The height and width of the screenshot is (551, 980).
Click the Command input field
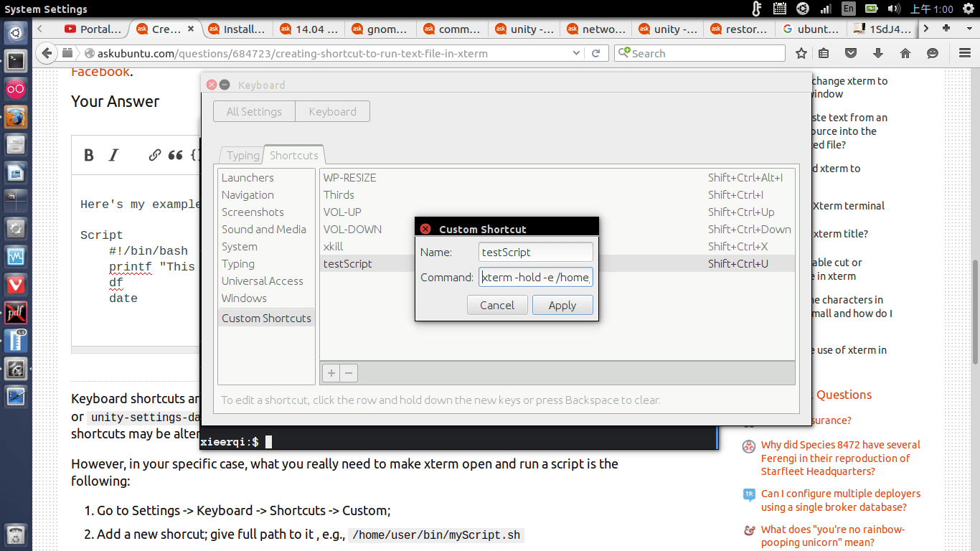(535, 277)
